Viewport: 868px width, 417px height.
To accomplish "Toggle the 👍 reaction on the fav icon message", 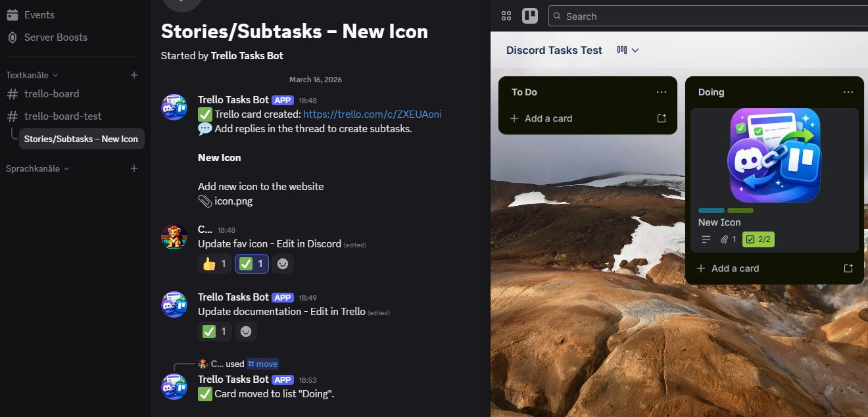I will pyautogui.click(x=214, y=263).
